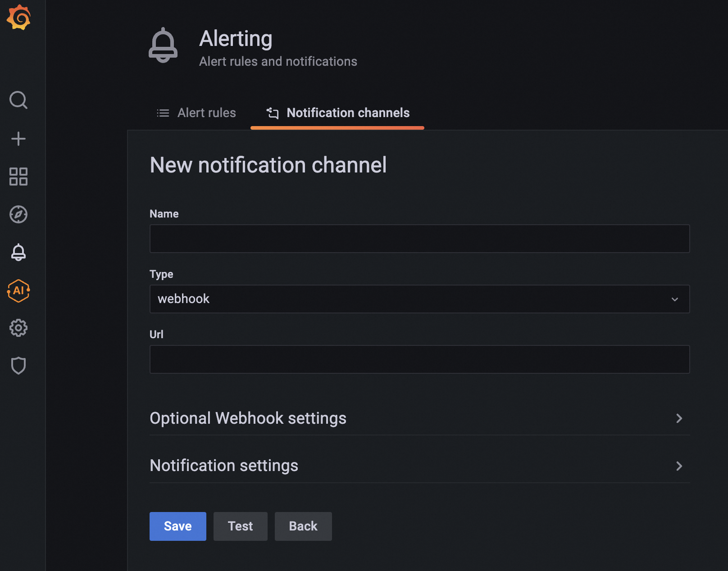Focus the Name input field

tap(419, 239)
